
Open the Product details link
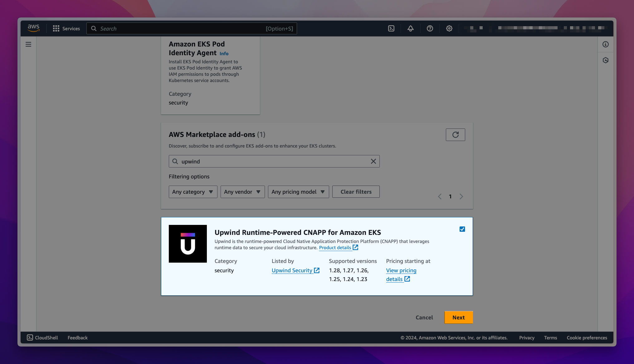(x=339, y=248)
